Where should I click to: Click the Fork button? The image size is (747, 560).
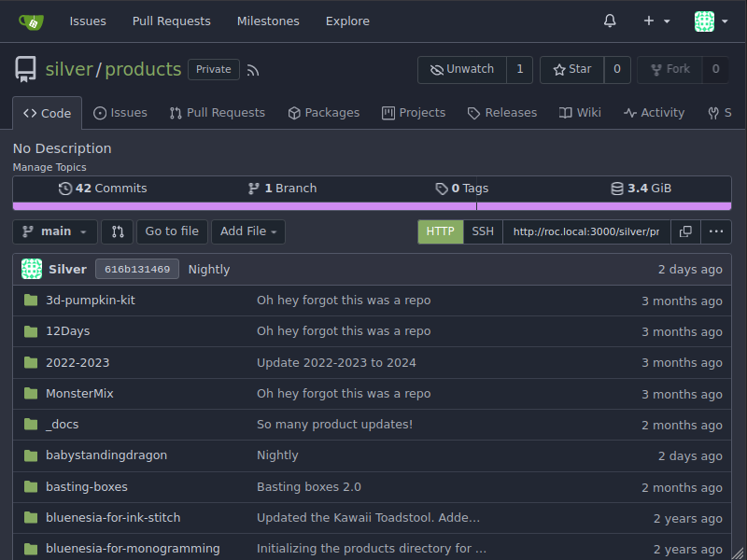click(670, 69)
